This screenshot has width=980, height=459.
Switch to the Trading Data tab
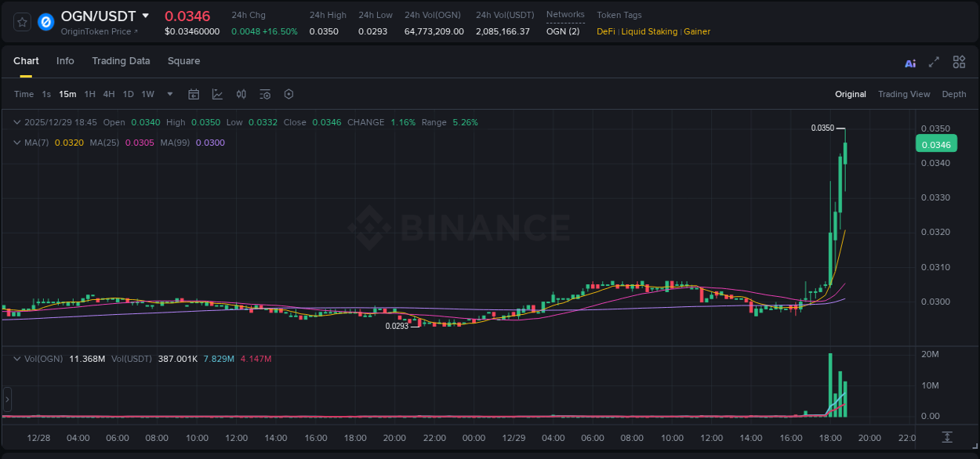pos(121,61)
